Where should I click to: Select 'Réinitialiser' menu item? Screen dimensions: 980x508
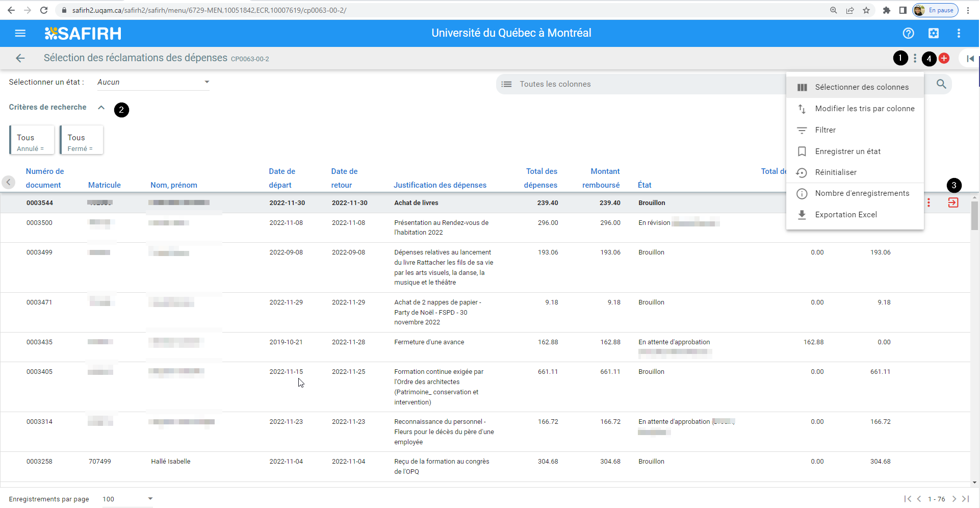[855, 172]
